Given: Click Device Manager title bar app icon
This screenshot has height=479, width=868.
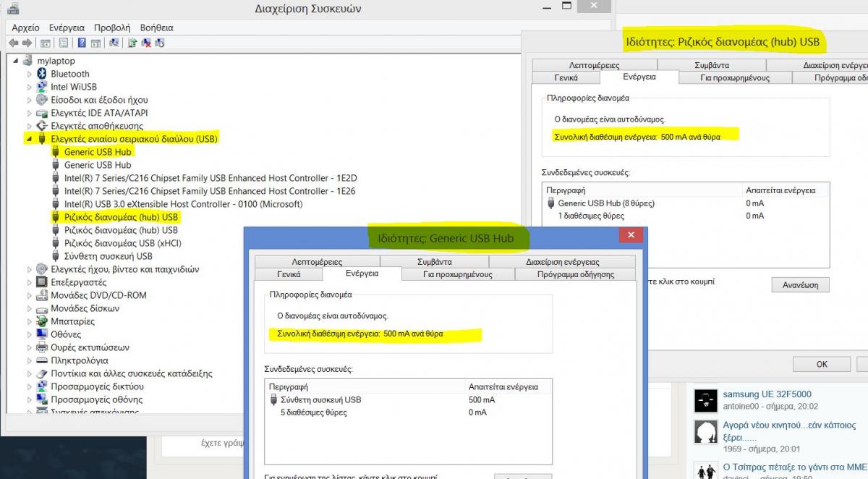Looking at the screenshot, I should pos(12,9).
